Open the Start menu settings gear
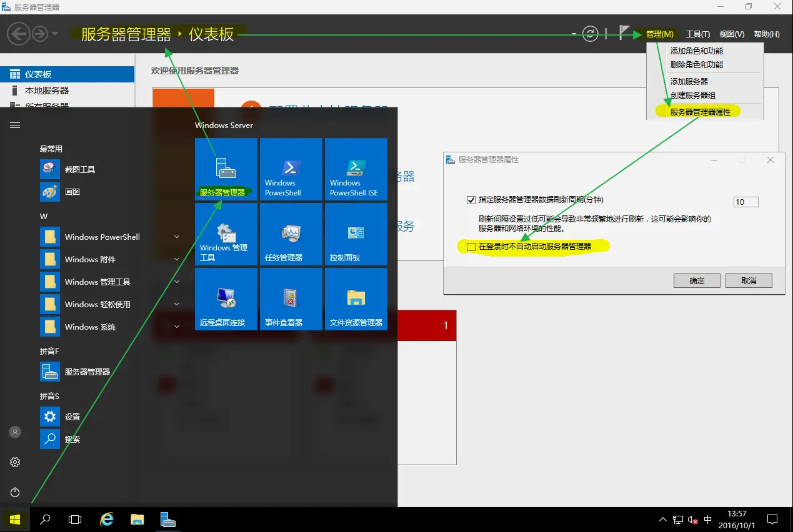 click(x=15, y=462)
